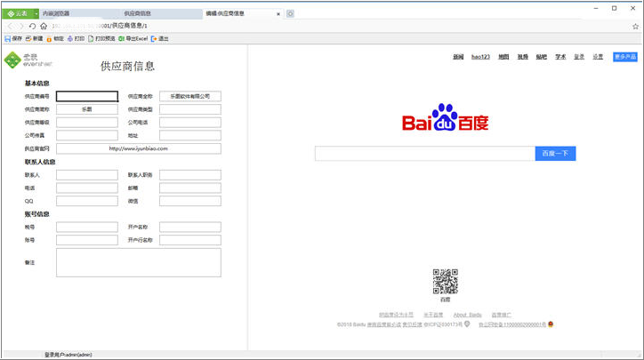Viewport: 644px width, 360px height.
Task: Click the 公司电话 input field
Action: [190, 123]
